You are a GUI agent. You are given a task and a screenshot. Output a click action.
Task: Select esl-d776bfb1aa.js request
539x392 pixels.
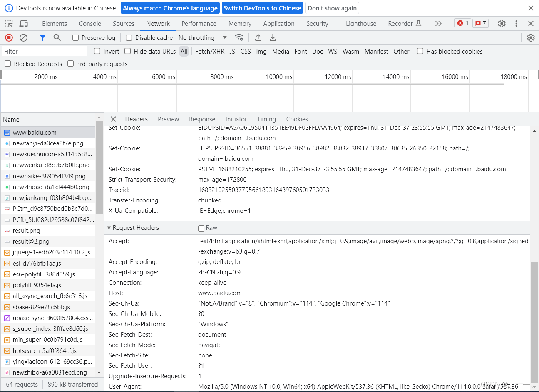coord(48,264)
